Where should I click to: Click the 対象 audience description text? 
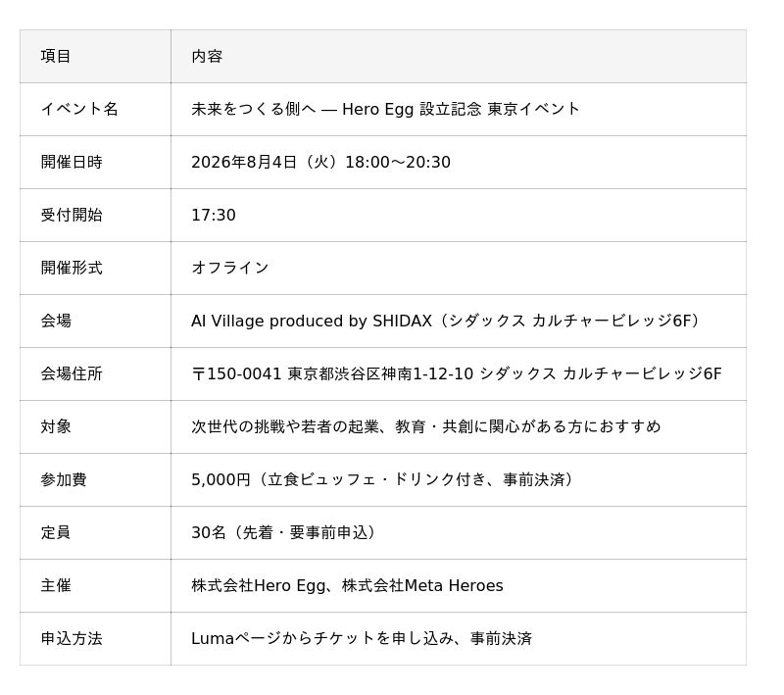click(426, 427)
